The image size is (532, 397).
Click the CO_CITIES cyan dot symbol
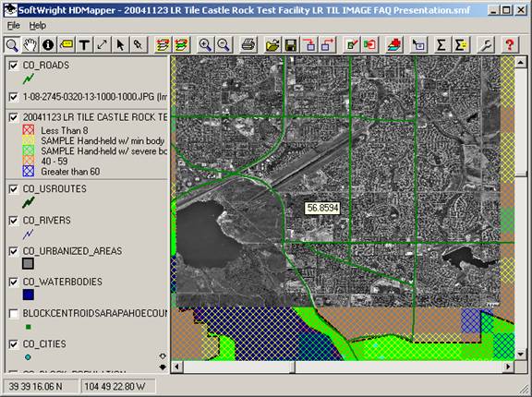[28, 357]
